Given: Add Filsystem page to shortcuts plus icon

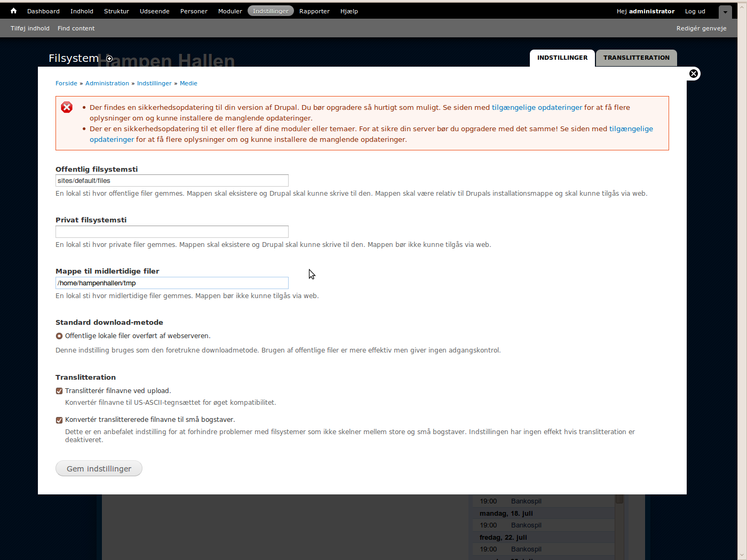Looking at the screenshot, I should tap(109, 59).
